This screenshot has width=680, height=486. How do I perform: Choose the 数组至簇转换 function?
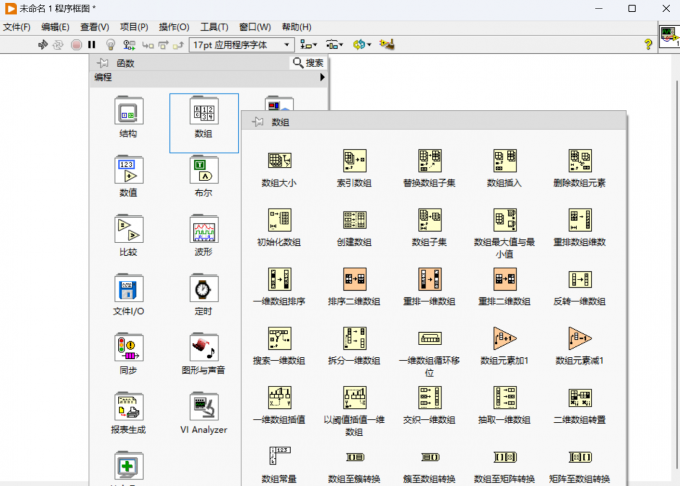click(355, 457)
